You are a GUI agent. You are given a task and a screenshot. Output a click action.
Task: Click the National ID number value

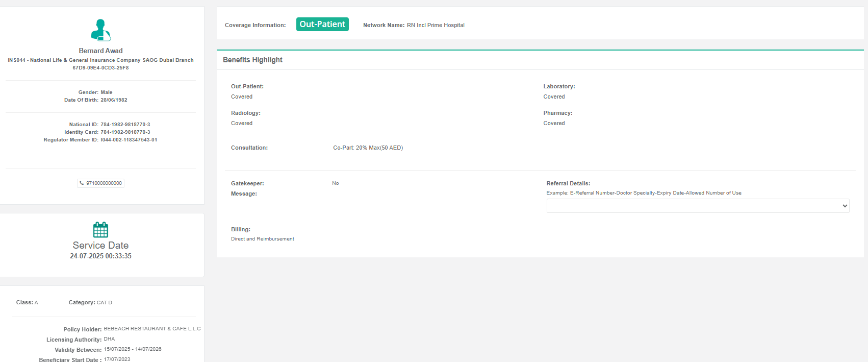click(125, 125)
